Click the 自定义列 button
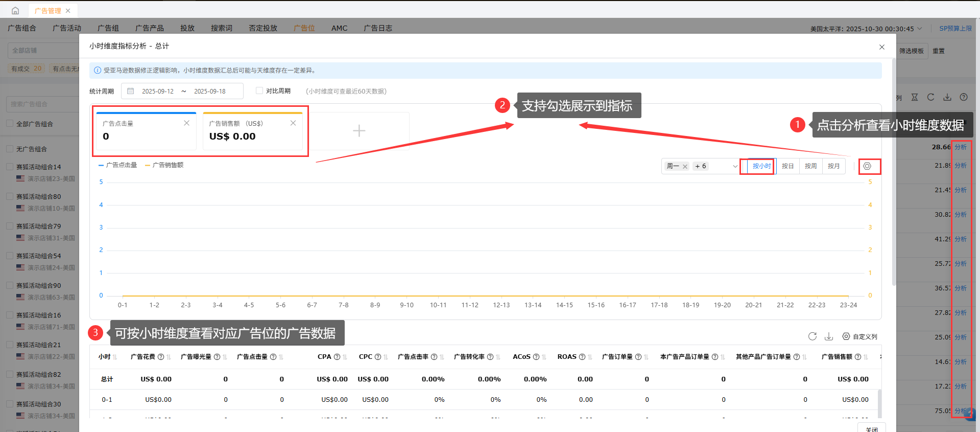Viewport: 980px width, 432px height. [860, 336]
